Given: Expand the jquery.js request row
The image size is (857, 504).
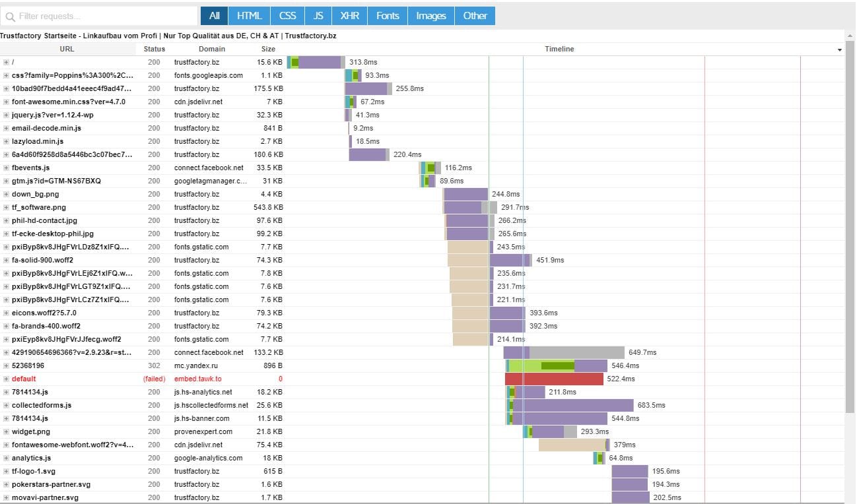Looking at the screenshot, I should [x=6, y=115].
